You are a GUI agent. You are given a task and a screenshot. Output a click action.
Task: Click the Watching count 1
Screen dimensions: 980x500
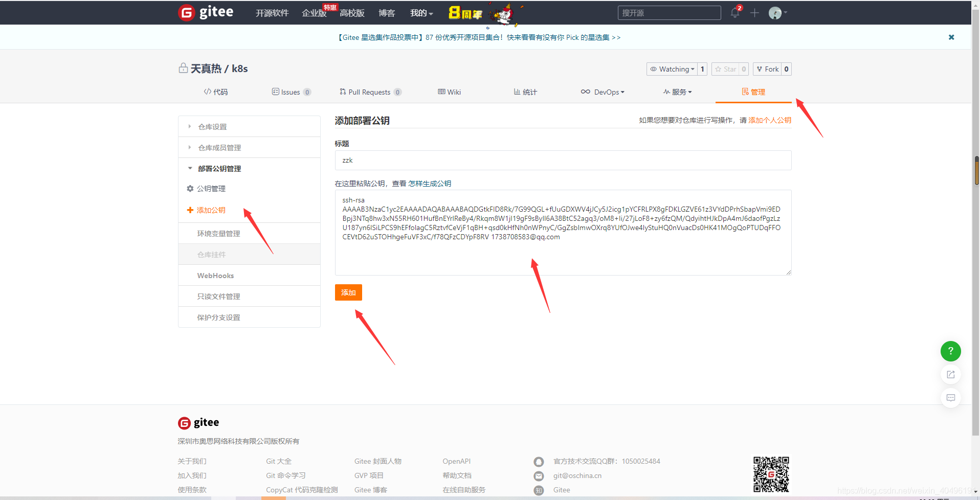[702, 69]
